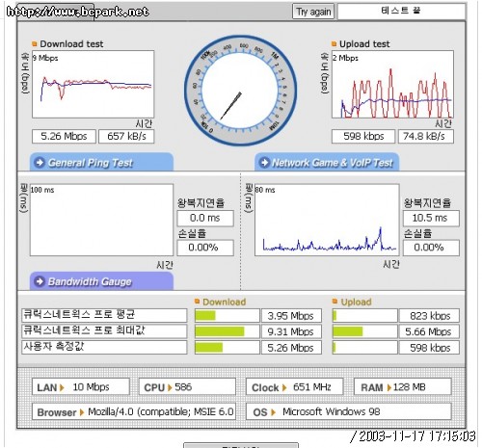The image size is (482, 448).
Task: Open the General Ping Test tab
Action: [x=101, y=162]
